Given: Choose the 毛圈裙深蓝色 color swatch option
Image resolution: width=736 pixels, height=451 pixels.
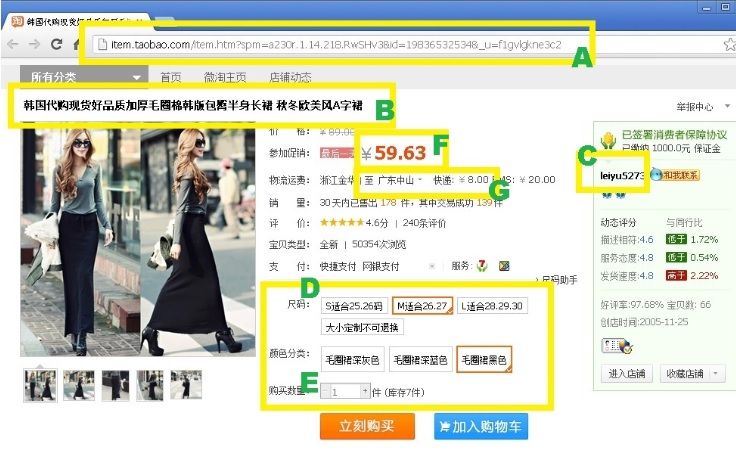Looking at the screenshot, I should point(419,359).
